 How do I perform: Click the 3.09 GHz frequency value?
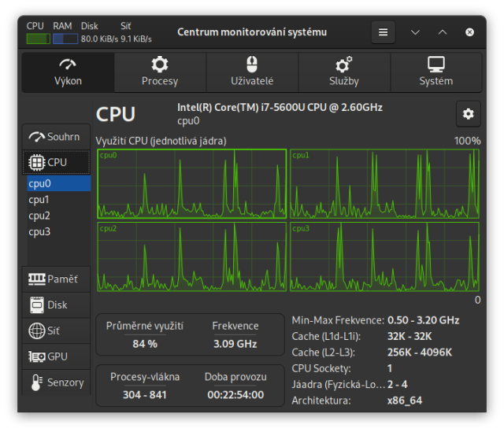[235, 344]
